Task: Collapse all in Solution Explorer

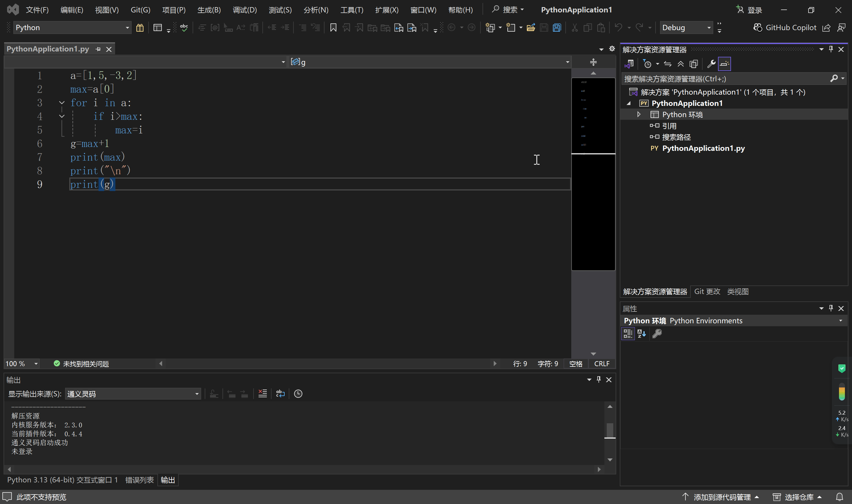Action: (680, 64)
